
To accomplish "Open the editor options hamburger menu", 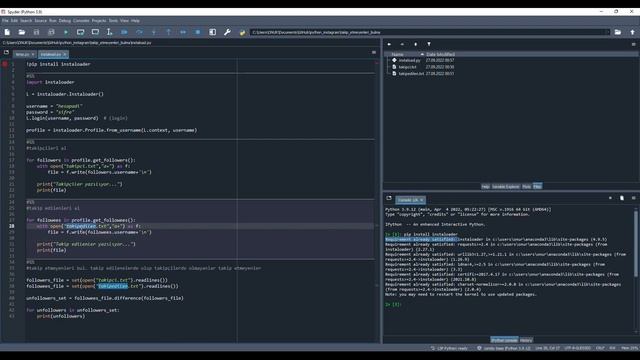I will 374,52.
